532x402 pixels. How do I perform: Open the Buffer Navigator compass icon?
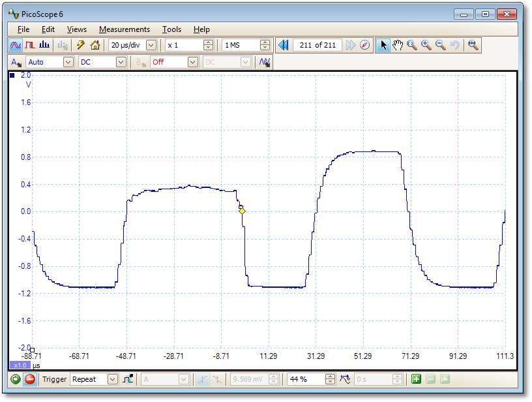[364, 45]
